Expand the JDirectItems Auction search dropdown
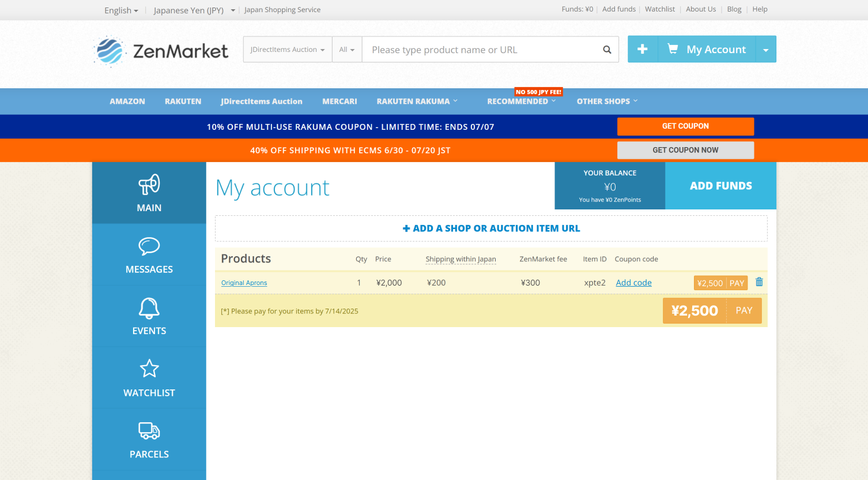Image resolution: width=868 pixels, height=480 pixels. click(x=288, y=50)
